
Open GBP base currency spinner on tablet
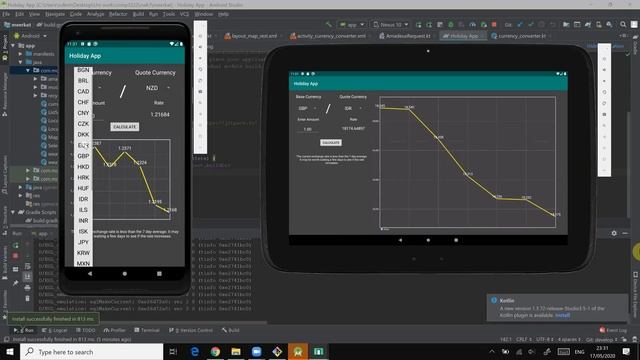click(307, 108)
